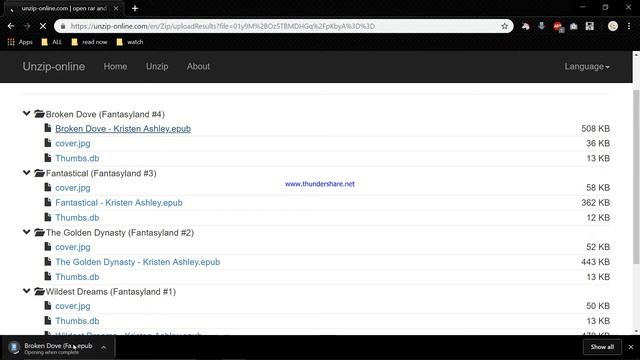Go to the Home nav item
The image size is (640, 360).
[x=115, y=66]
